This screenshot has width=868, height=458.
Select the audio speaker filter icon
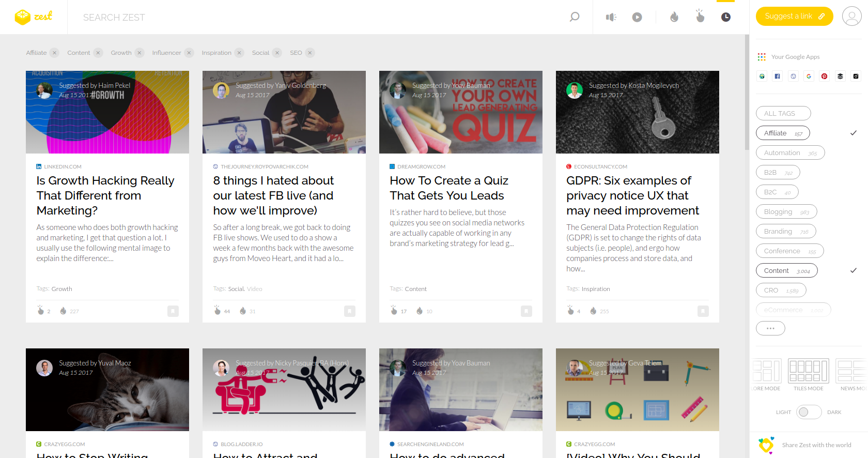611,17
